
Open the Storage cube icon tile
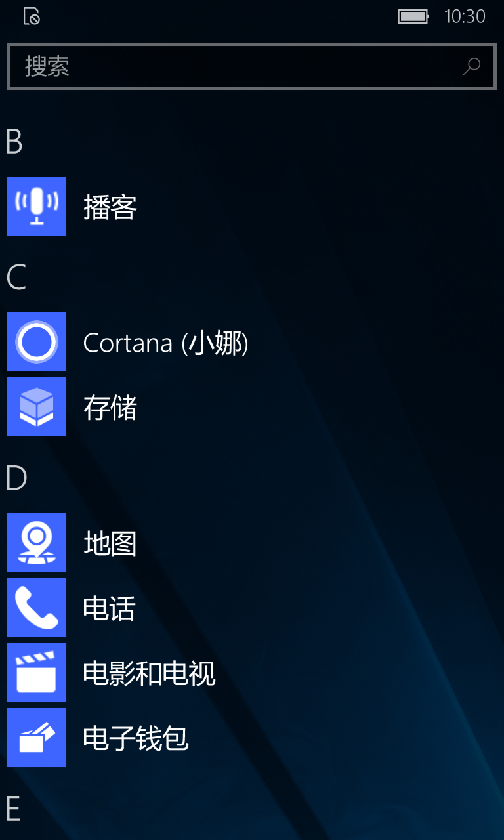[x=37, y=407]
